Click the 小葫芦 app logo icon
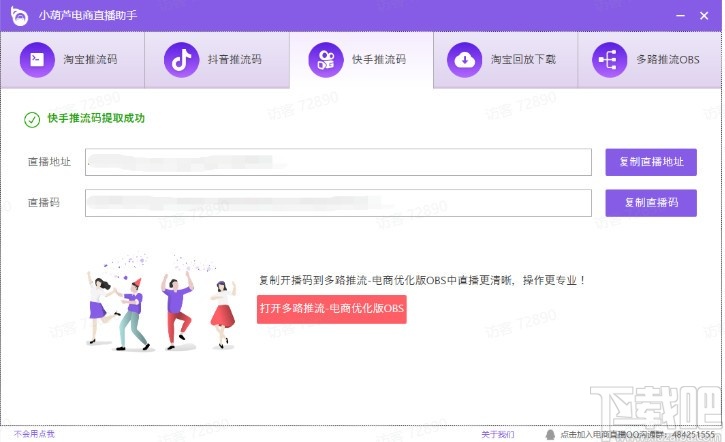The image size is (725, 442). click(x=19, y=16)
